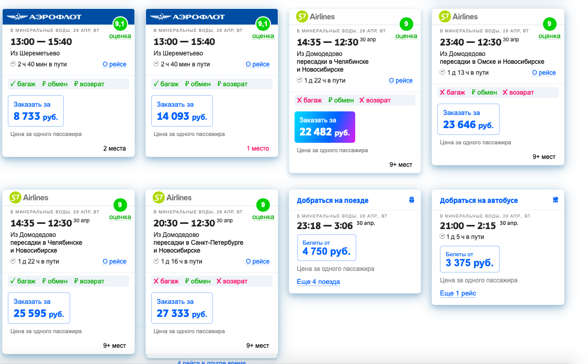
Task: Click S7 Airlines logo on 22 482 card
Action: tap(315, 17)
